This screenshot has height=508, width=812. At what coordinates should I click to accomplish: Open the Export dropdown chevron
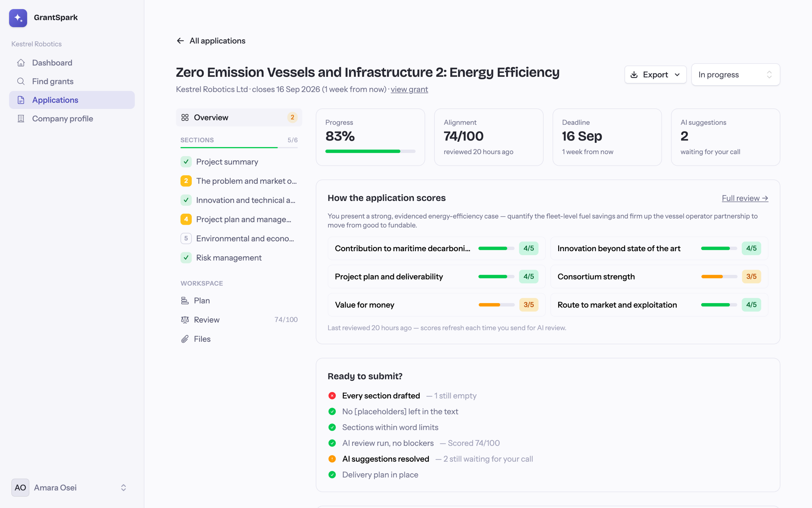click(x=677, y=75)
